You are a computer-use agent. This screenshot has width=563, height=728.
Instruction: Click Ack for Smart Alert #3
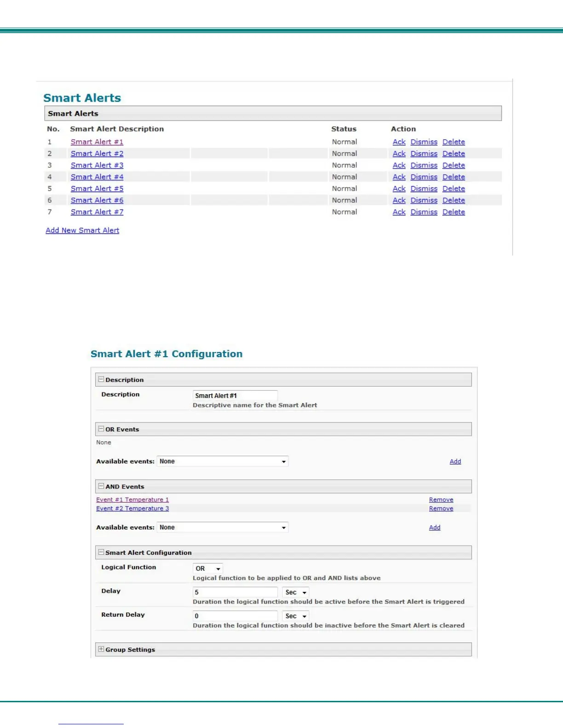pyautogui.click(x=399, y=165)
